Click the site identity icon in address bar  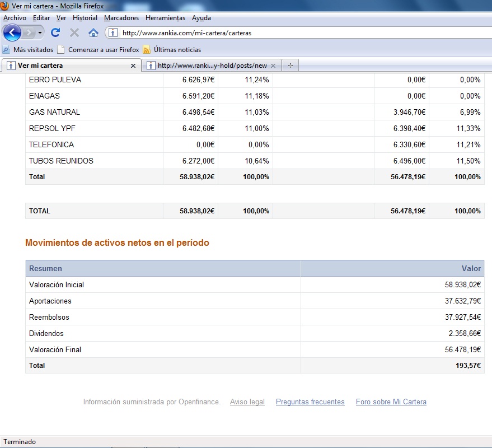click(x=113, y=32)
